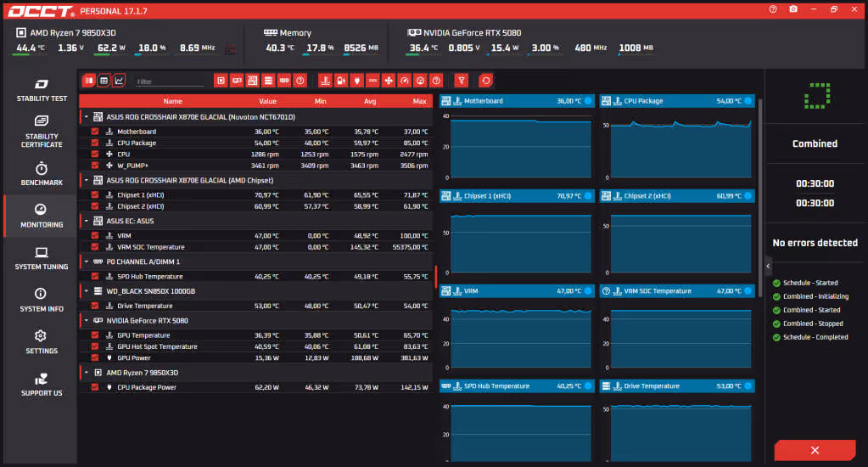Uncheck the Motherboard sensor checkbox
Image resolution: width=868 pixels, height=467 pixels.
(95, 132)
